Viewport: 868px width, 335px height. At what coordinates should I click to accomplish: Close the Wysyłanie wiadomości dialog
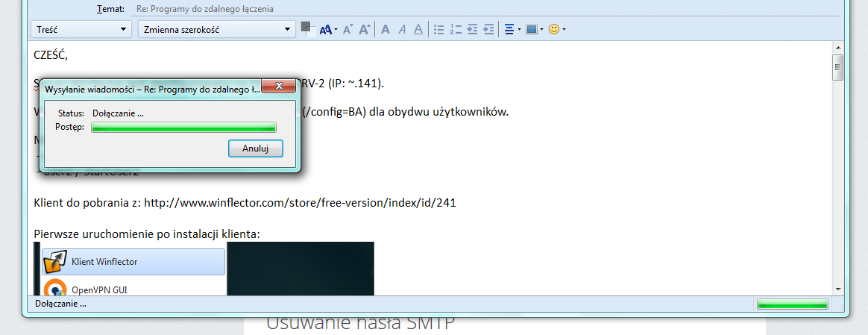(277, 86)
